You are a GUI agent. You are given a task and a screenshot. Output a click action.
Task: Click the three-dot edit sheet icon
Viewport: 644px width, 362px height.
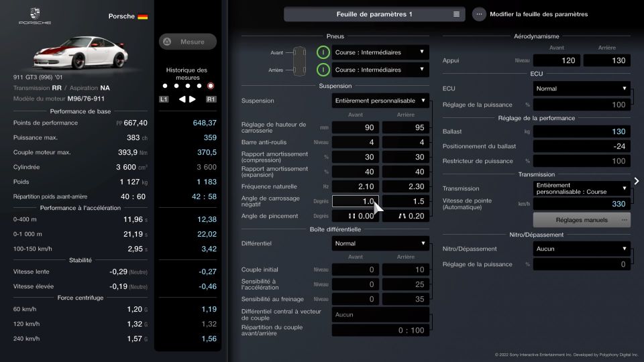tap(479, 14)
